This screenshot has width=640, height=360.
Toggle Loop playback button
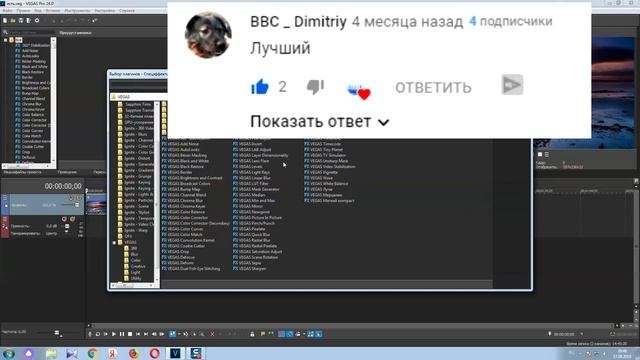[x=98, y=334]
